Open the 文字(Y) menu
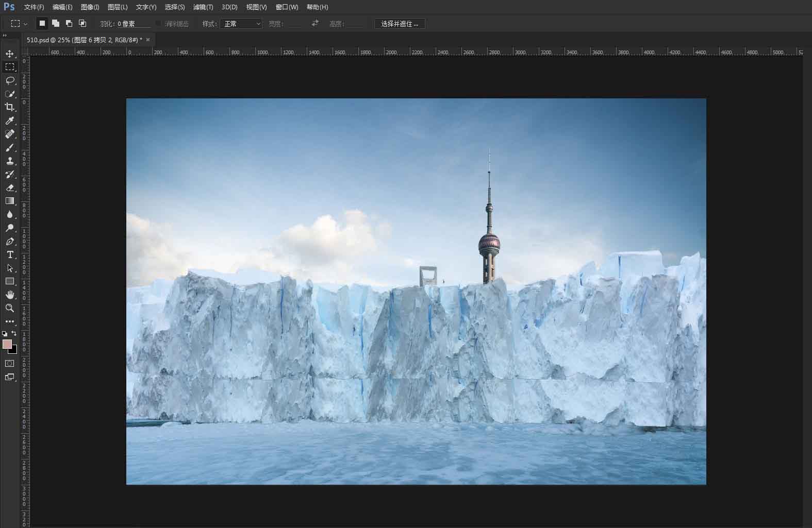This screenshot has height=528, width=812. tap(146, 7)
